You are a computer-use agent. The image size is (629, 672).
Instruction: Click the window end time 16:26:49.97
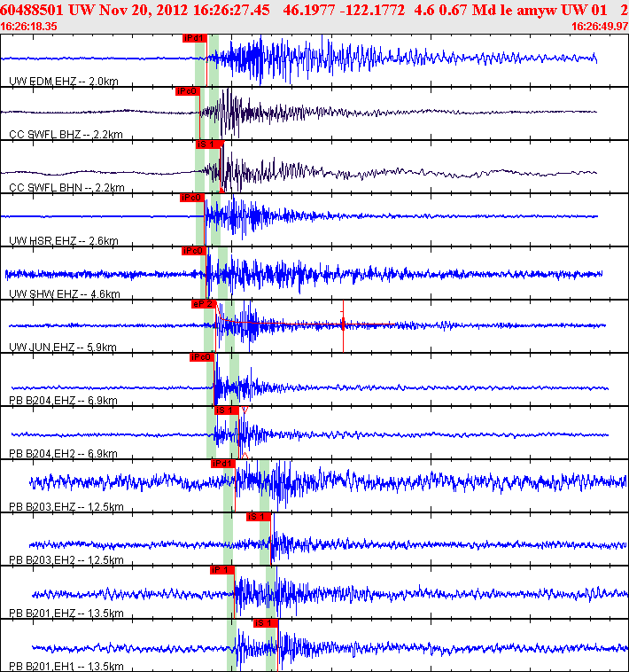point(600,26)
